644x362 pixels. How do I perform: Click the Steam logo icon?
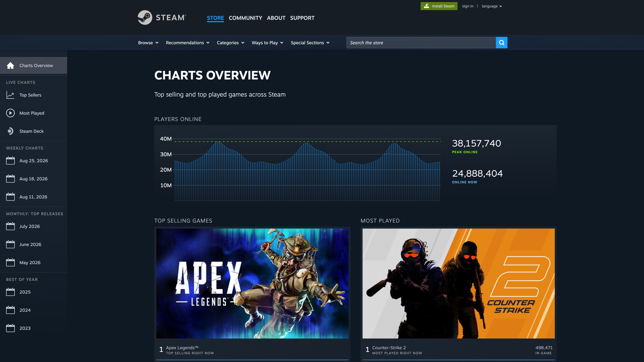pos(145,17)
